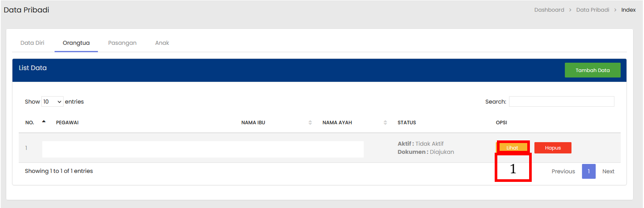Click Data Pribadi breadcrumb link
The image size is (644, 208).
pos(592,10)
